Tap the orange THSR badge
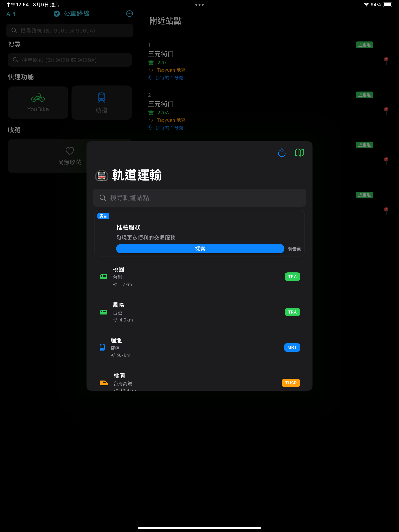The width and height of the screenshot is (399, 532). [x=291, y=383]
